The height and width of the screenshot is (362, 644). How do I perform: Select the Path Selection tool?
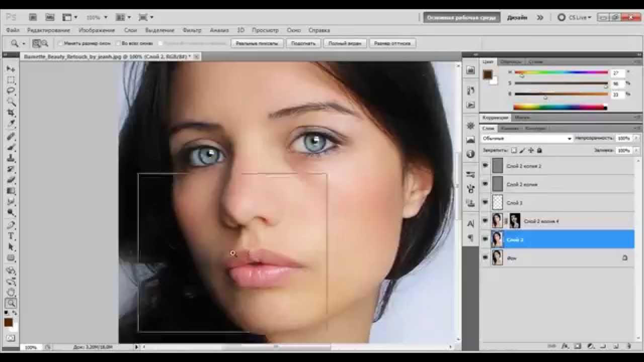tap(11, 247)
